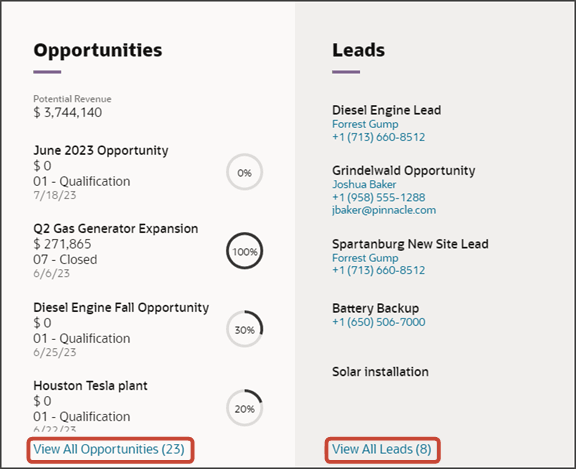Click Forrest Gump under Spartanburg New Site Lead
The height and width of the screenshot is (469, 576).
pos(365,258)
